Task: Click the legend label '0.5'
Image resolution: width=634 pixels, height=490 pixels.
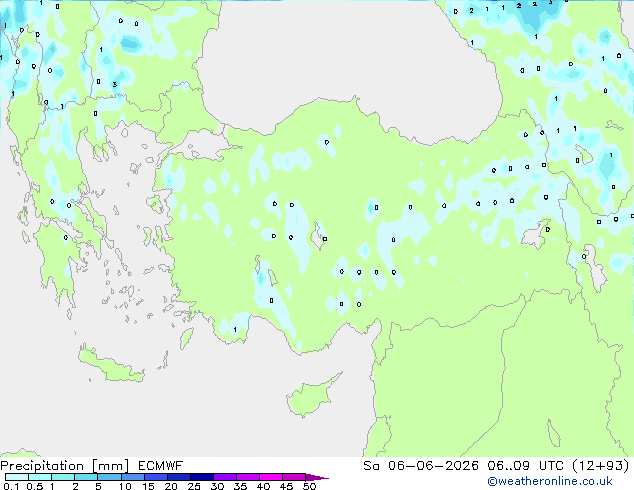Action: click(x=34, y=486)
